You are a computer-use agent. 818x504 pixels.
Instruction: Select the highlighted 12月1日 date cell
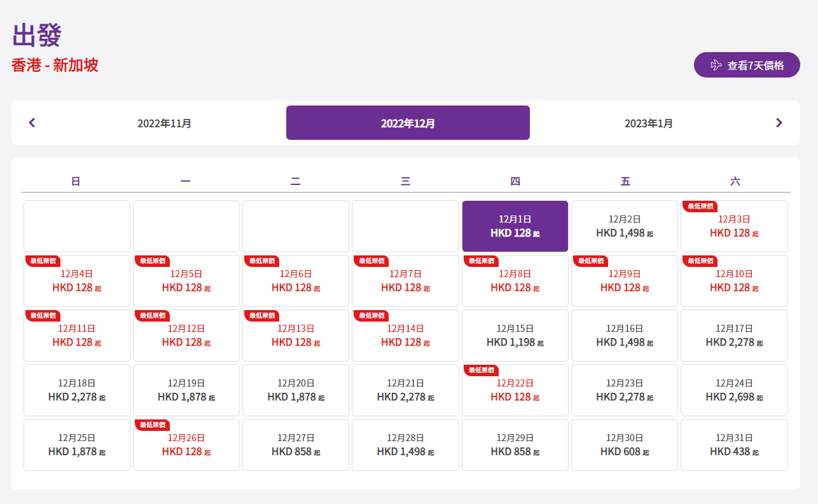515,226
